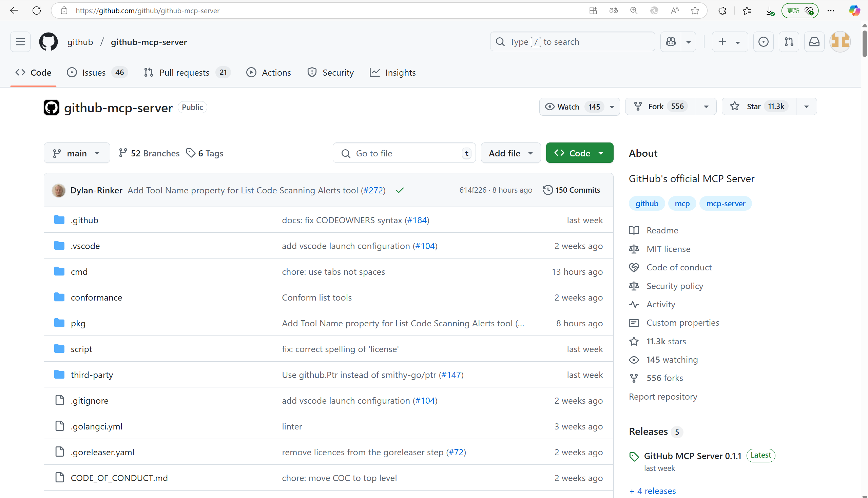Click the Go to file search field
Image resolution: width=868 pixels, height=498 pixels.
tap(404, 153)
